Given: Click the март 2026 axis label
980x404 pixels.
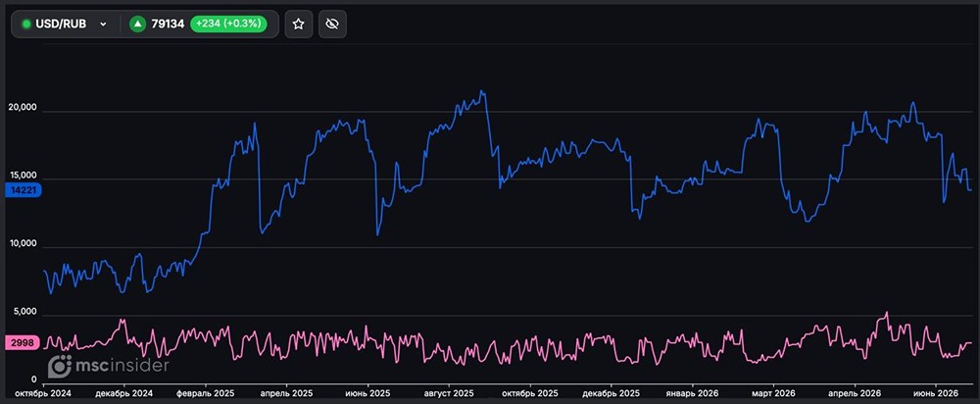Looking at the screenshot, I should click(772, 393).
